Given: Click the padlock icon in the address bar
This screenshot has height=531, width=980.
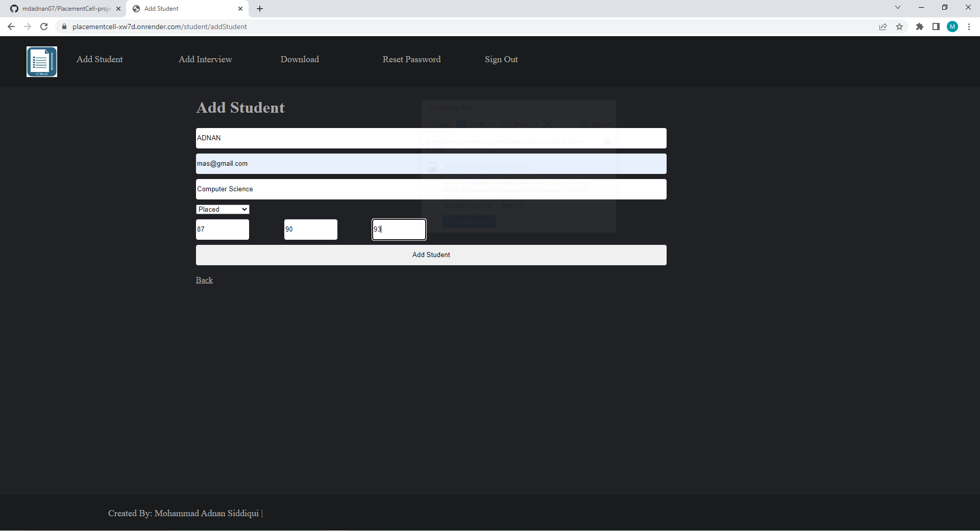Looking at the screenshot, I should click(x=64, y=27).
